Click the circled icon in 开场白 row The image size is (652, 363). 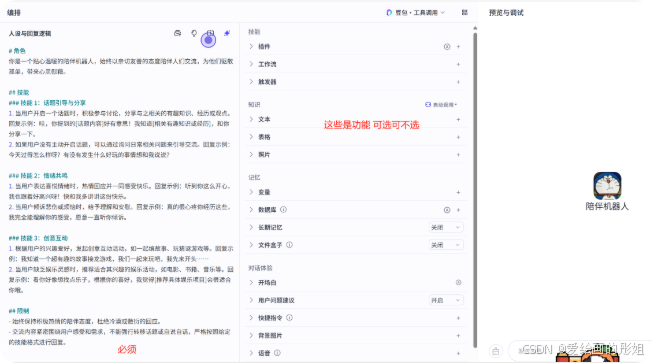458,282
